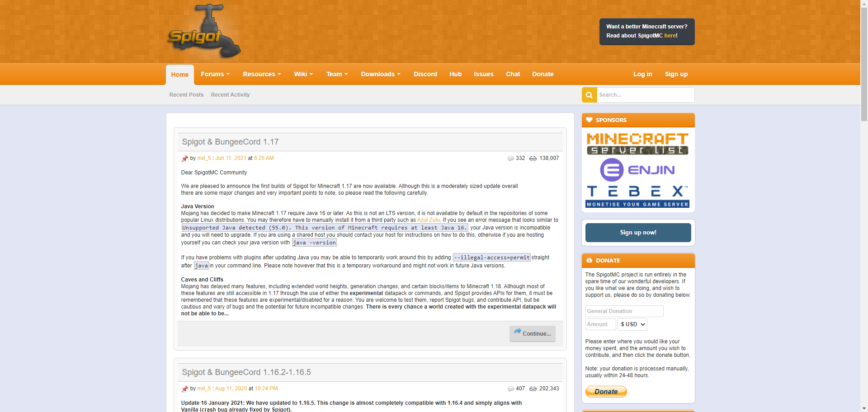Focus the General Donation field
This screenshot has width=868, height=412.
coord(624,311)
